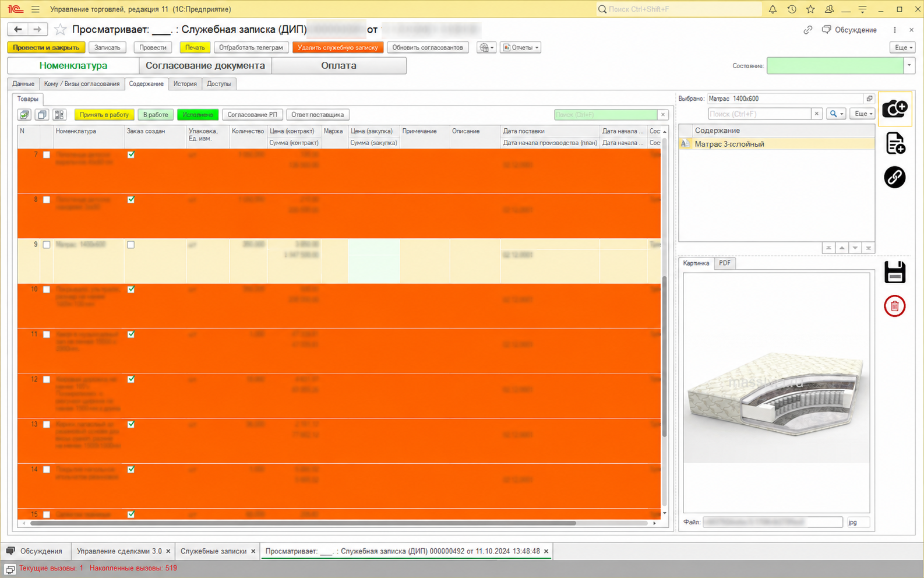The image size is (924, 578).
Task: Add document to favorites with star icon
Action: (60, 30)
